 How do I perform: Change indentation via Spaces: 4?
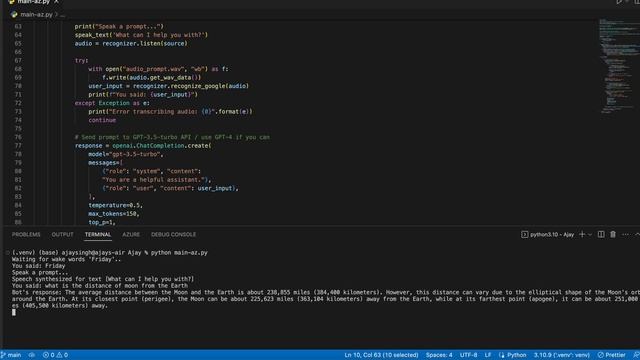tap(439, 355)
